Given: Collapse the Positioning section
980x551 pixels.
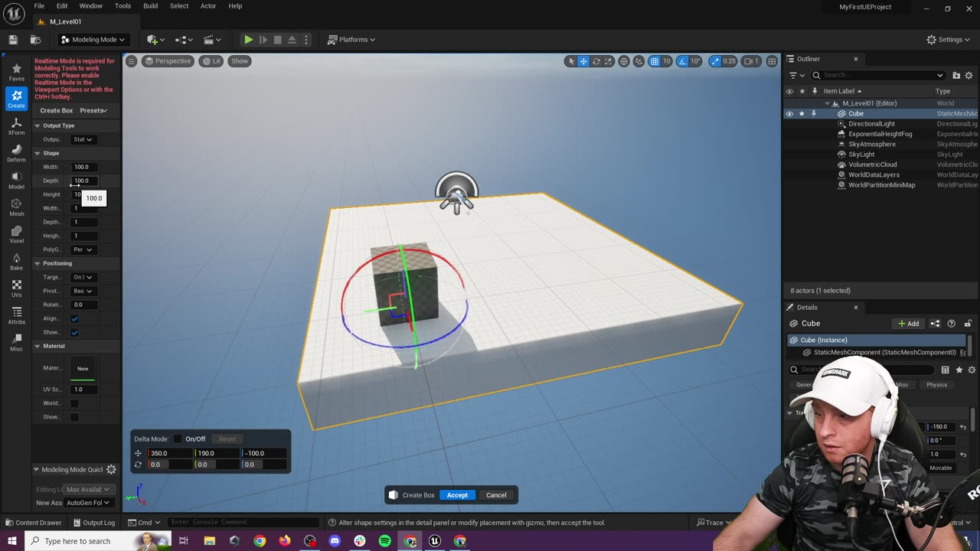Looking at the screenshot, I should tap(37, 263).
